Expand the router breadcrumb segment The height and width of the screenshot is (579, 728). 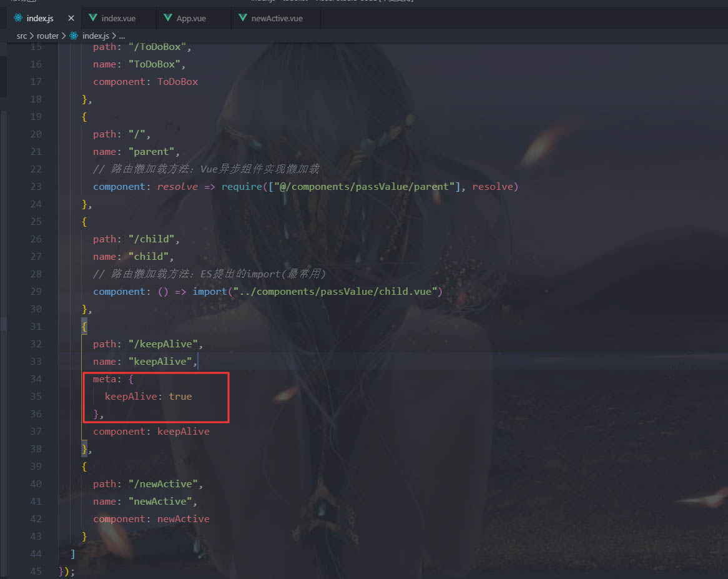(x=48, y=36)
